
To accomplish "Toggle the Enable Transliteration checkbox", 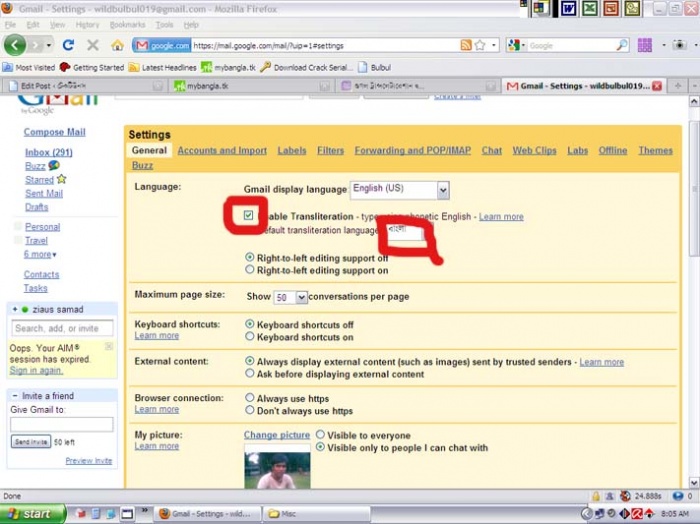I will point(248,216).
